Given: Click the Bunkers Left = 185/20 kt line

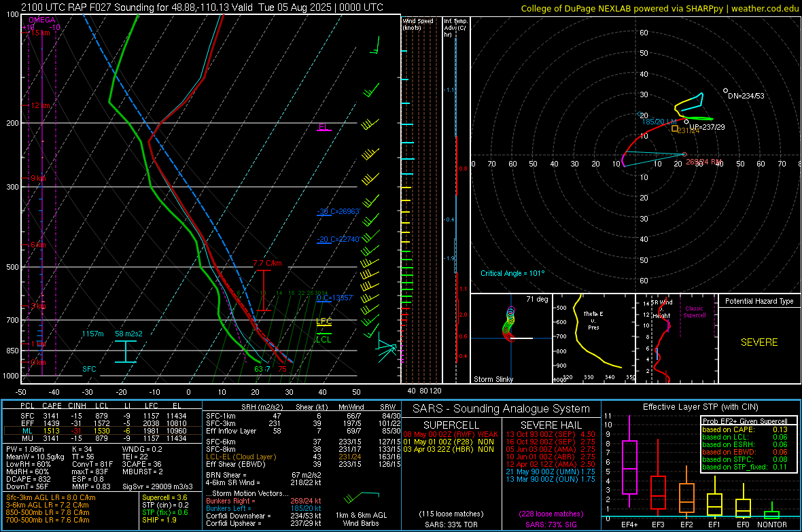Looking at the screenshot, I should coord(264,508).
